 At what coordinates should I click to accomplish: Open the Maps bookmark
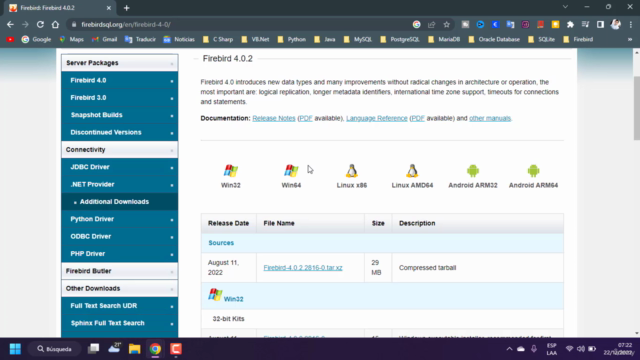(71, 39)
